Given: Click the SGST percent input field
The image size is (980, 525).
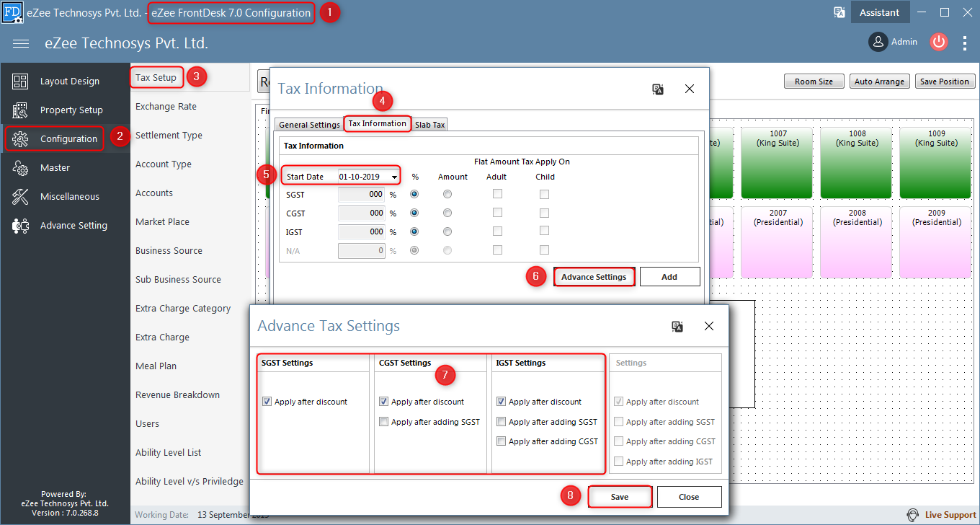Looking at the screenshot, I should [x=362, y=194].
